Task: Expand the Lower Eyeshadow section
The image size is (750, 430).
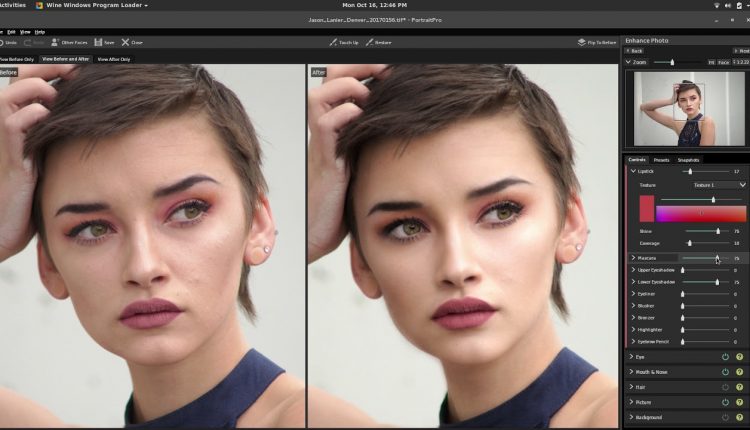Action: 633,282
